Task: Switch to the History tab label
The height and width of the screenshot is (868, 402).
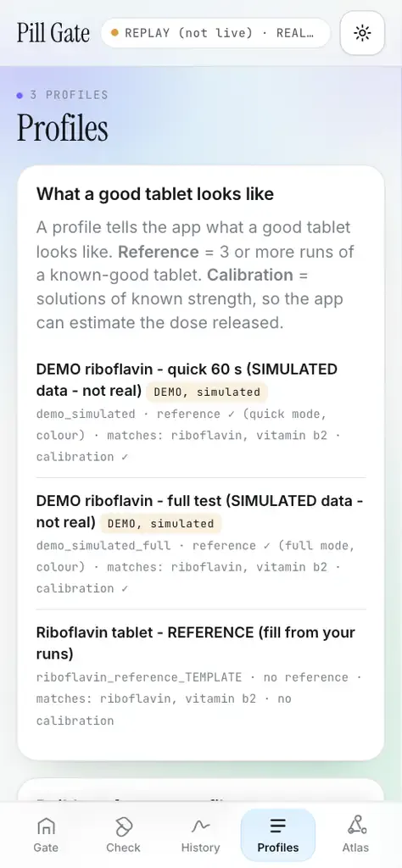Action: pyautogui.click(x=200, y=848)
